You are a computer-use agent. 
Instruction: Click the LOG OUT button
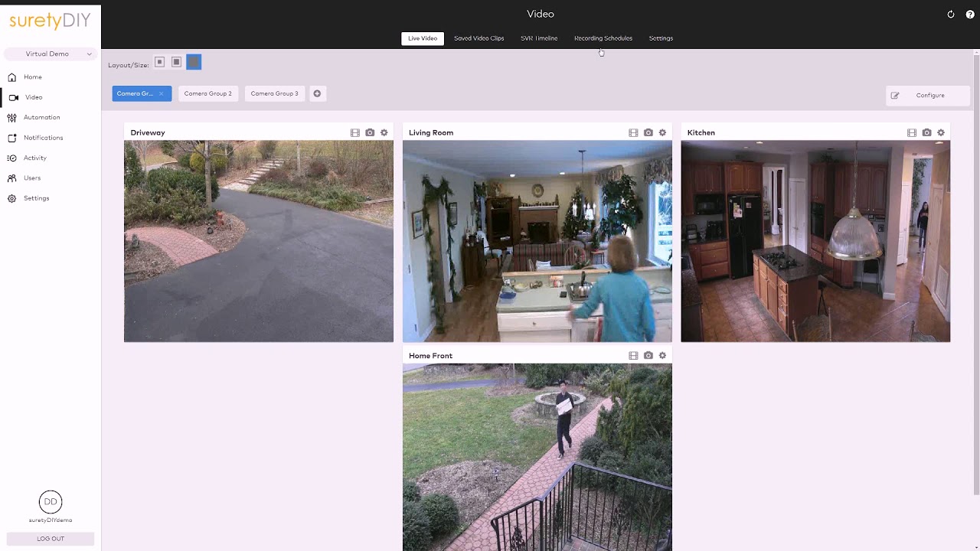click(x=51, y=539)
